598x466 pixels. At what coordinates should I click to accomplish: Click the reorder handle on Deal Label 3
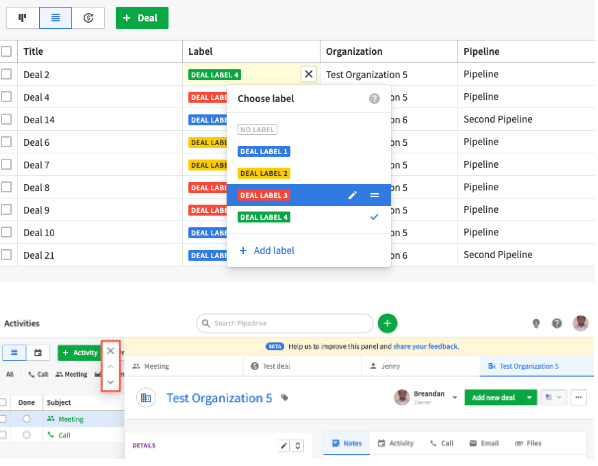(375, 195)
